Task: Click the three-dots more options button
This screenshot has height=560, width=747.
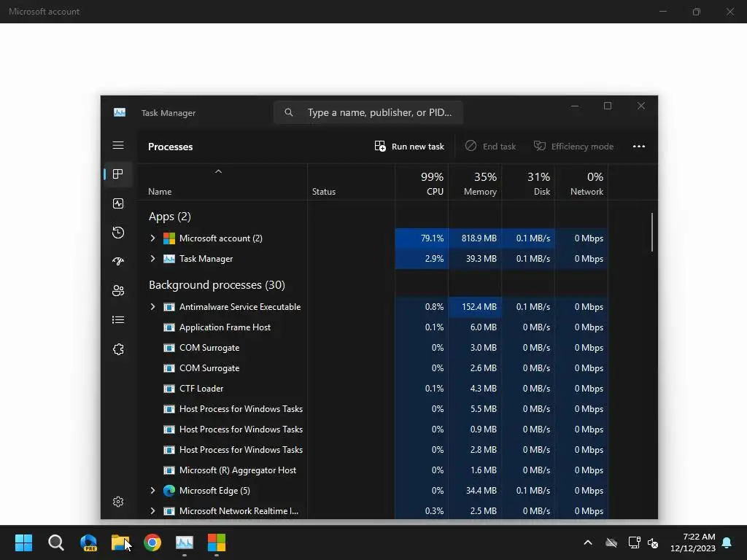Action: 639,146
